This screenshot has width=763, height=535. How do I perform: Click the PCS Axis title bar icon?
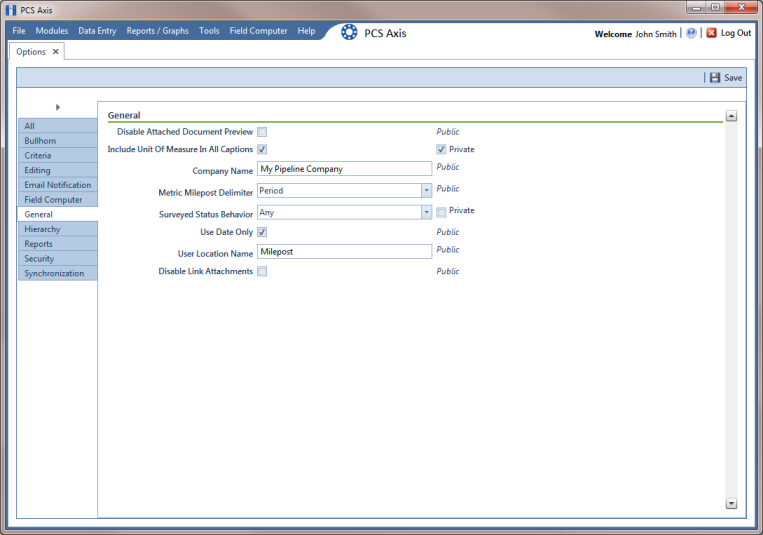point(11,10)
